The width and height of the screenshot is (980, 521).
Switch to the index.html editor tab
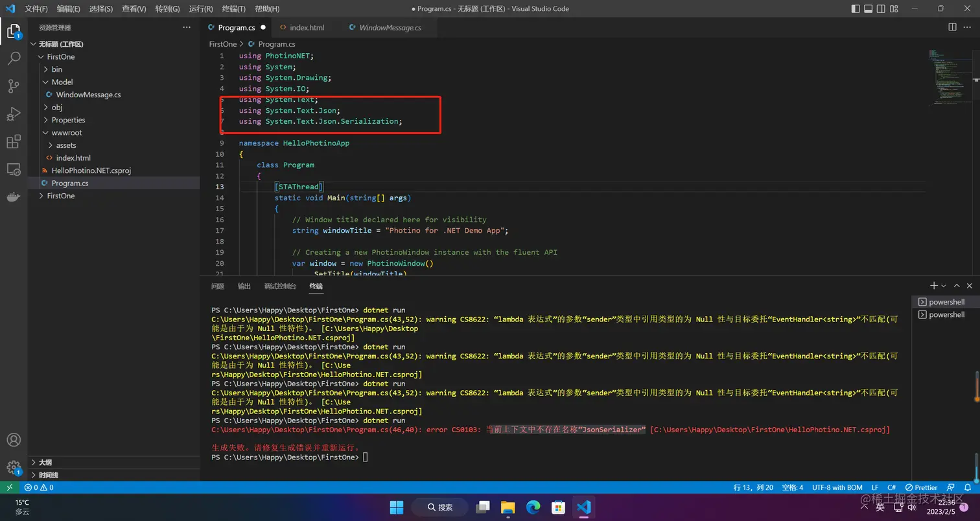click(x=307, y=28)
